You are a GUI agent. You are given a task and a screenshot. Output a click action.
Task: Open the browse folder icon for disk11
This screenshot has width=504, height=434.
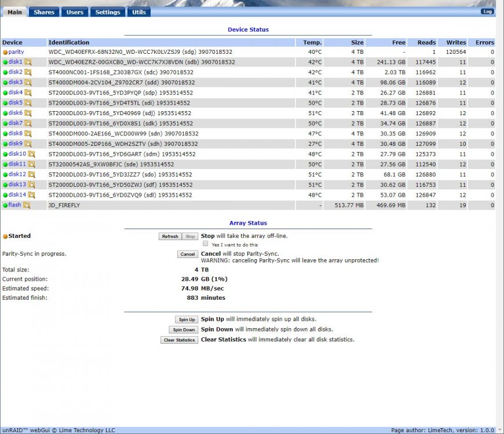click(x=31, y=165)
